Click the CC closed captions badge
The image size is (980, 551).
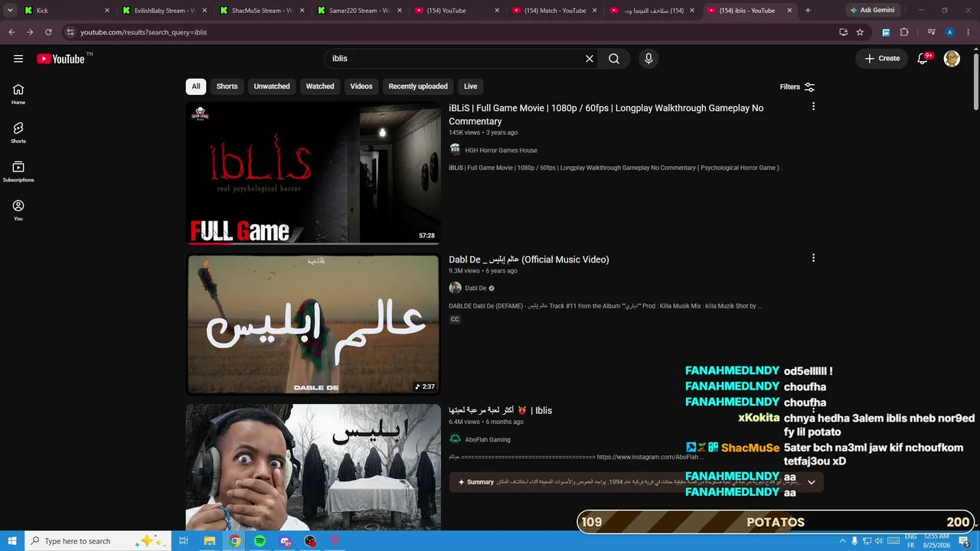click(455, 319)
